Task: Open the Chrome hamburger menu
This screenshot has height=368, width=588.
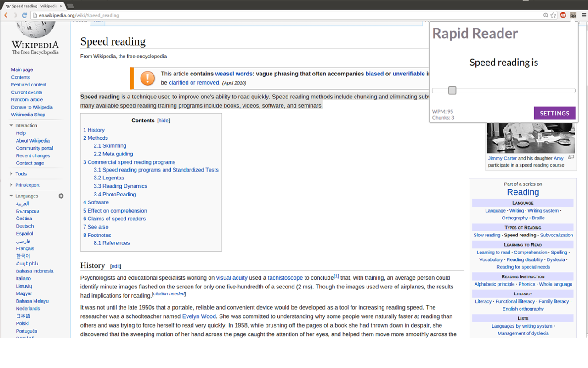Action: (584, 15)
